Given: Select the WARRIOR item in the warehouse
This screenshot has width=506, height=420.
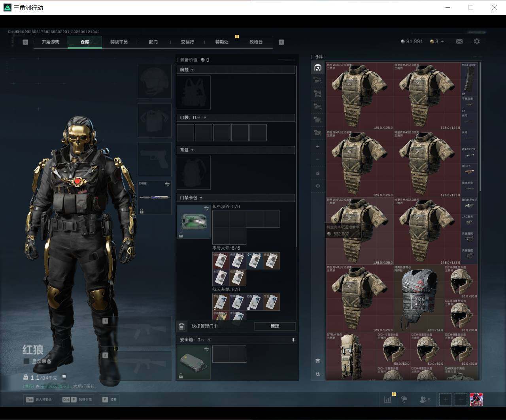Looking at the screenshot, I should click(469, 155).
